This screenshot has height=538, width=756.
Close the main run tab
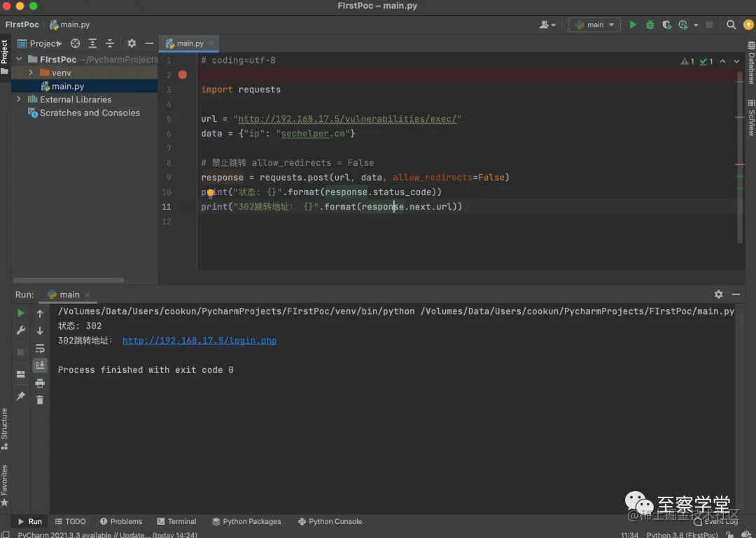87,295
